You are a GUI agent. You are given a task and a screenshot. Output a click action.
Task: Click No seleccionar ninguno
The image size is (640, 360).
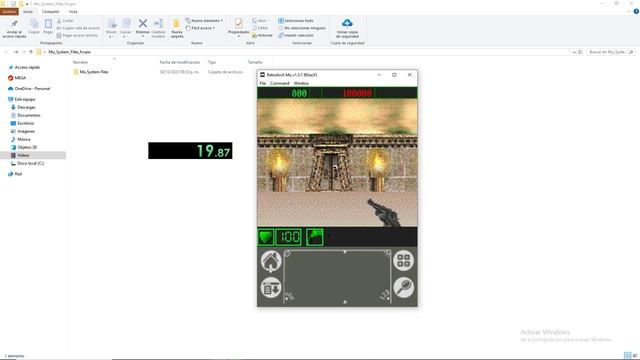302,28
